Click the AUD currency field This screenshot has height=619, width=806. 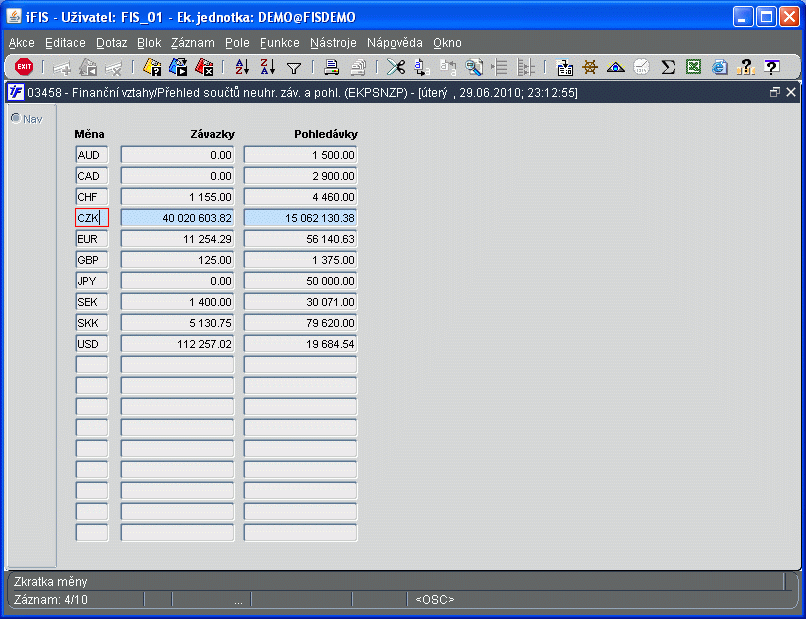coord(92,155)
